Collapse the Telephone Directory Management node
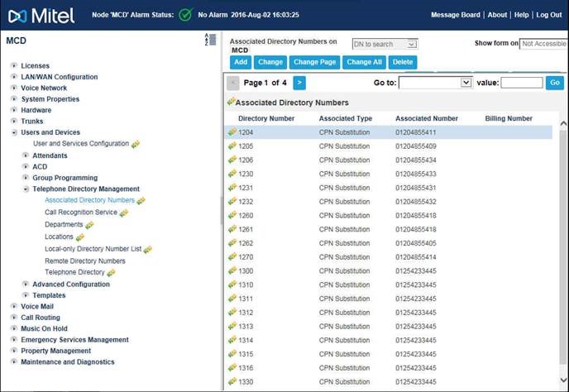The image size is (569, 392). [x=26, y=189]
